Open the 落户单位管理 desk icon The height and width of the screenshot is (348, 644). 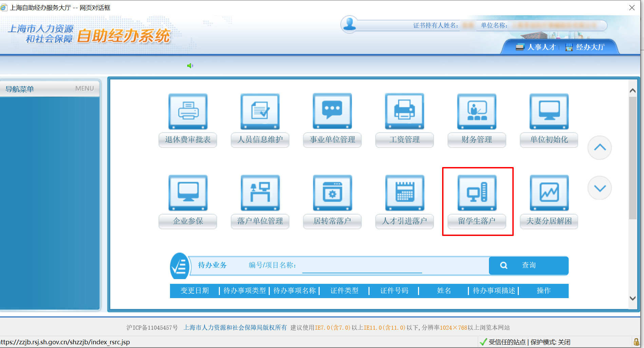(x=260, y=193)
